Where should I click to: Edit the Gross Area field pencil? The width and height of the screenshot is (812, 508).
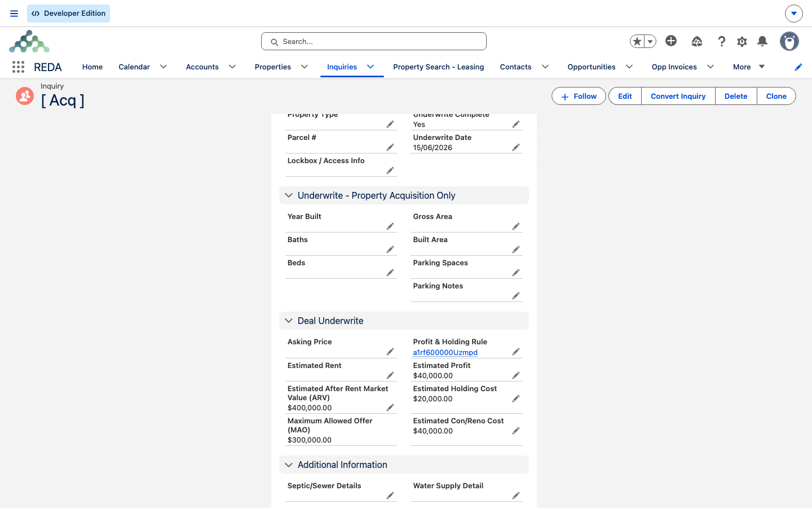click(516, 226)
